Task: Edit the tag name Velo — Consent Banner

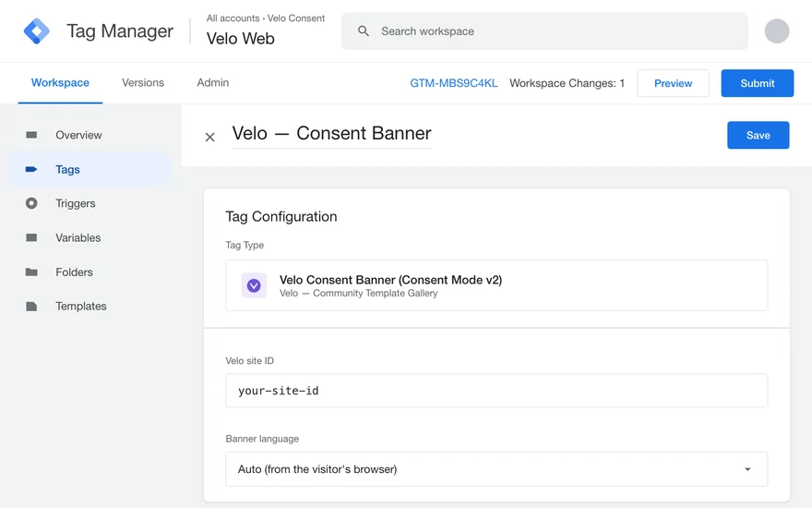Action: pos(331,134)
